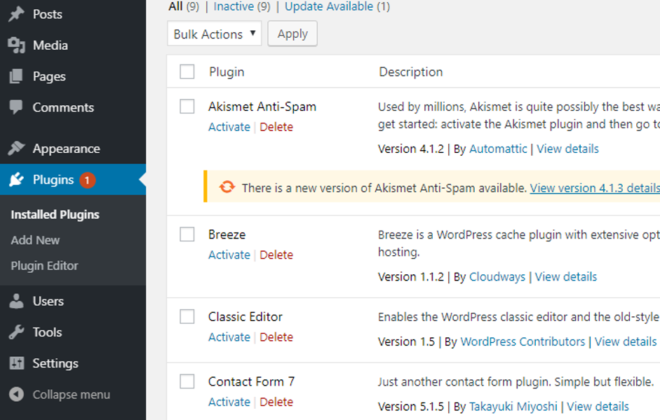Click the Classic Editor plugin name

(245, 316)
